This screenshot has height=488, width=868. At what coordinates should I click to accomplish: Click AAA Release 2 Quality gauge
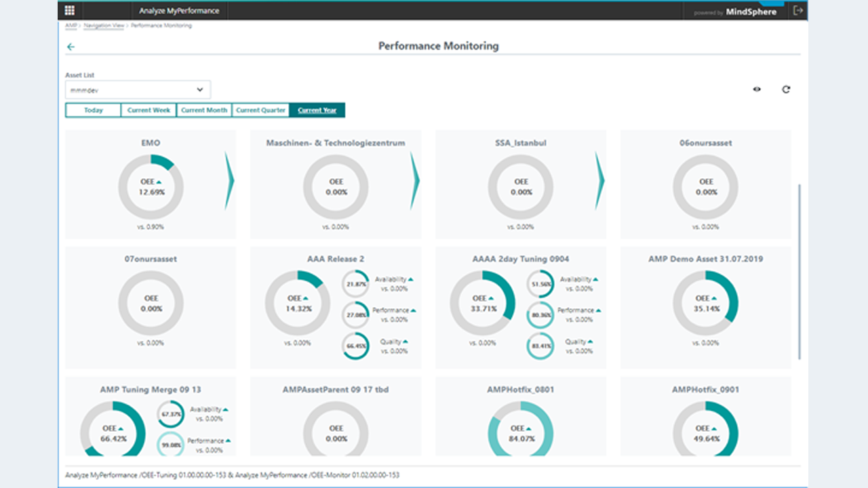point(355,346)
